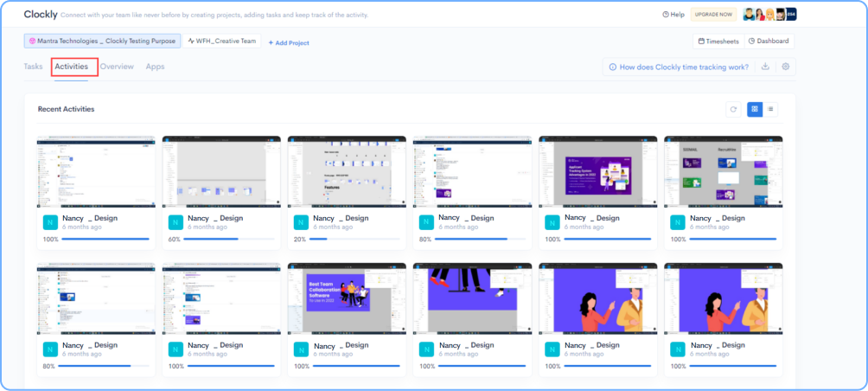The height and width of the screenshot is (391, 868).
Task: Select the Tasks tab
Action: click(34, 67)
